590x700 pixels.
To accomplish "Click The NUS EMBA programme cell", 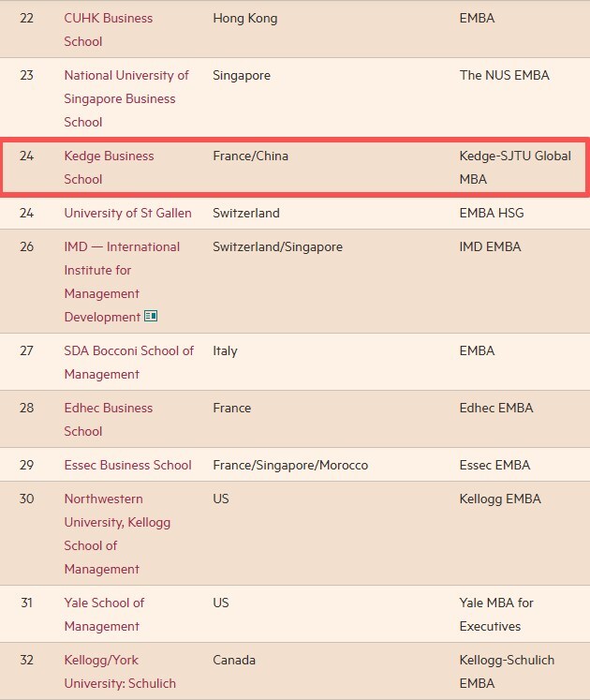I will tap(504, 75).
